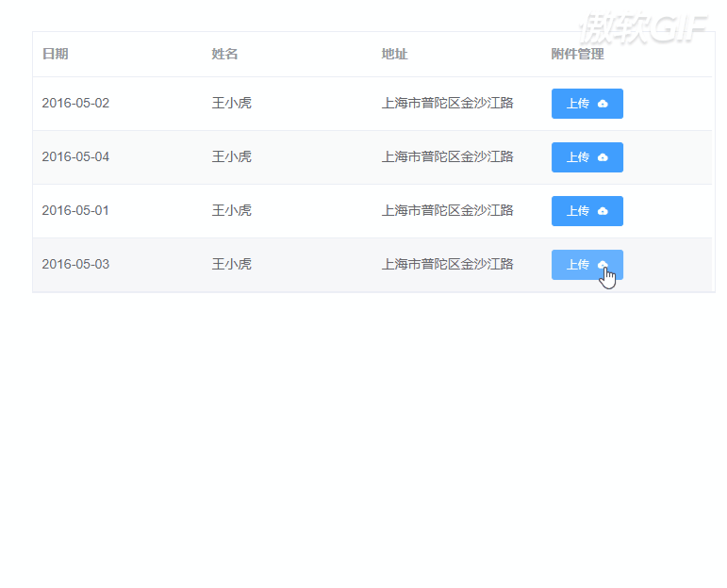Select the date cell 2016-05-03
Screen dimensions: 727x588
coord(75,264)
